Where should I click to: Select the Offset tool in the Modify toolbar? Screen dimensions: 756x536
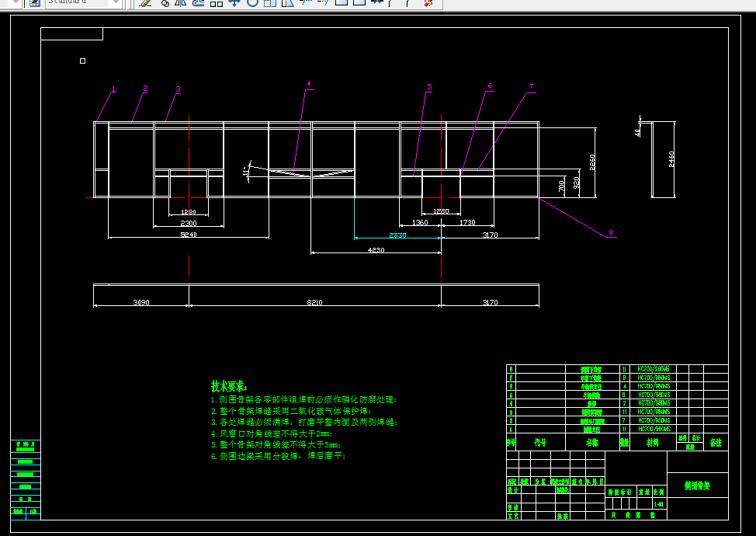(199, 2)
